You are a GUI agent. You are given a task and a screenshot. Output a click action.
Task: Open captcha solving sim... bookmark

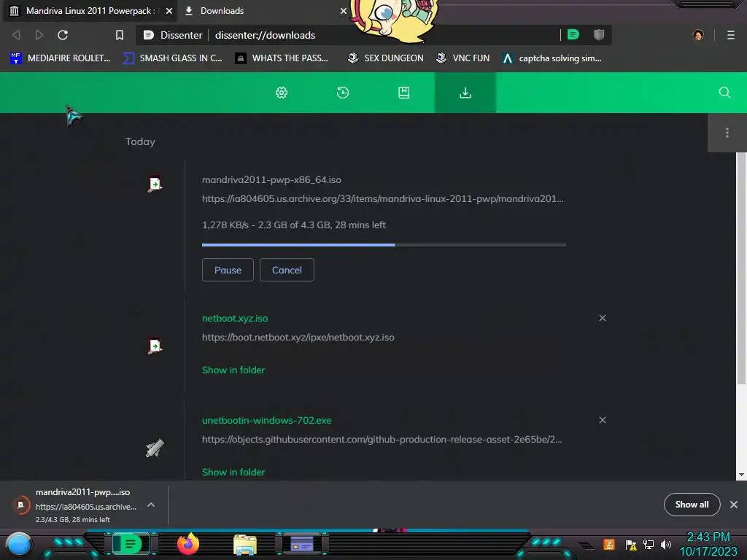(552, 58)
